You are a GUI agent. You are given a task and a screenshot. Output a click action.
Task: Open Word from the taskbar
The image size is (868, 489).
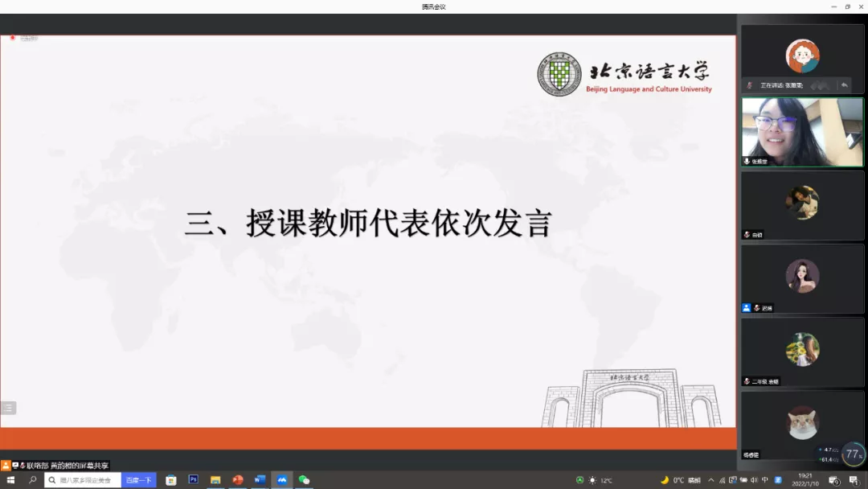pos(260,480)
